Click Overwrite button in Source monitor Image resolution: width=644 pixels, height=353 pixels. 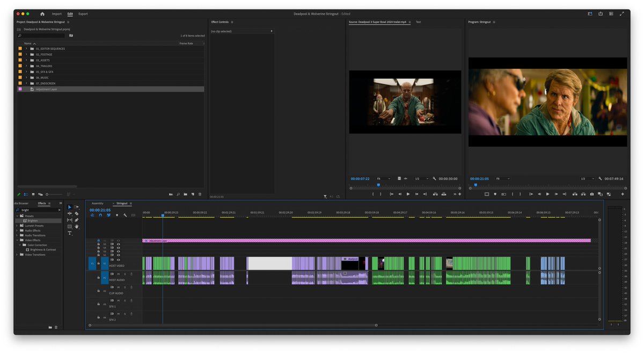coord(444,194)
